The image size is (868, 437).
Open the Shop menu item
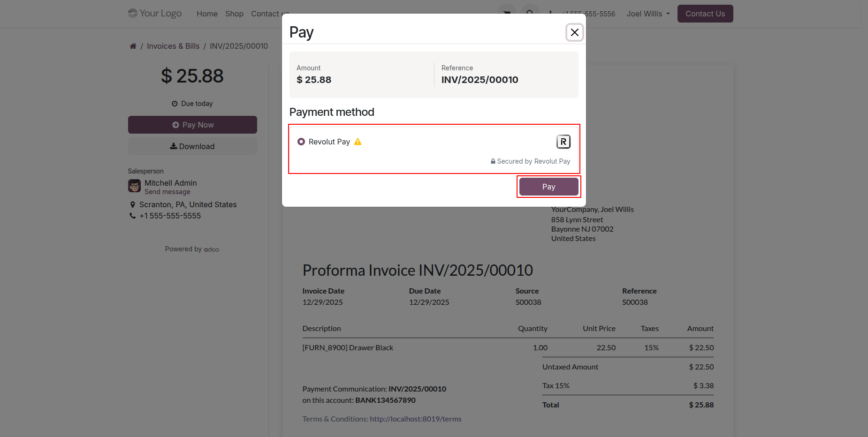pyautogui.click(x=234, y=14)
